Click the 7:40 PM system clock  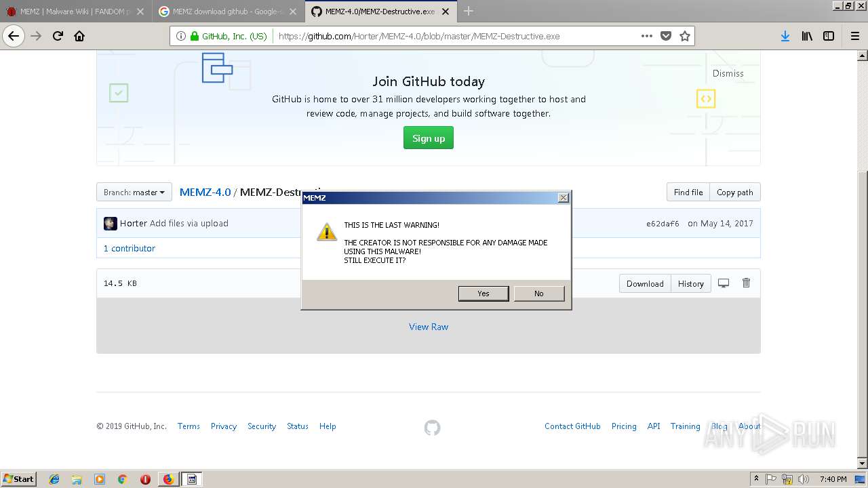pos(833,479)
